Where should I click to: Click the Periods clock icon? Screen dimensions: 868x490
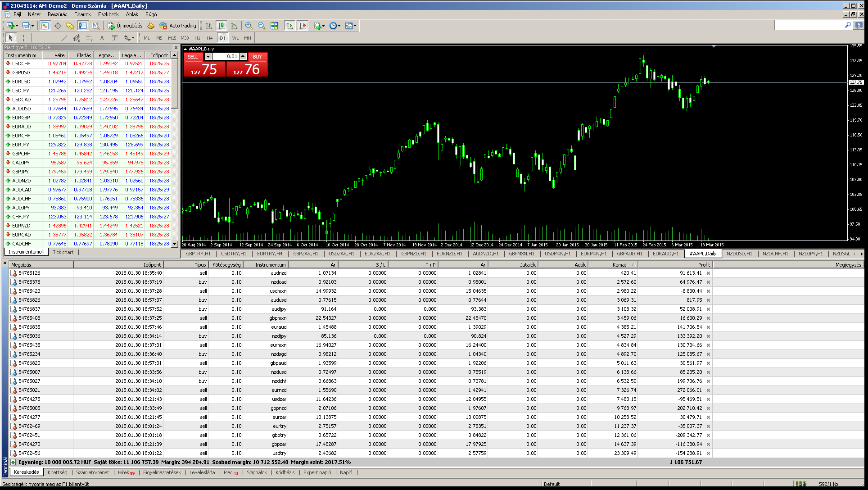tap(333, 26)
